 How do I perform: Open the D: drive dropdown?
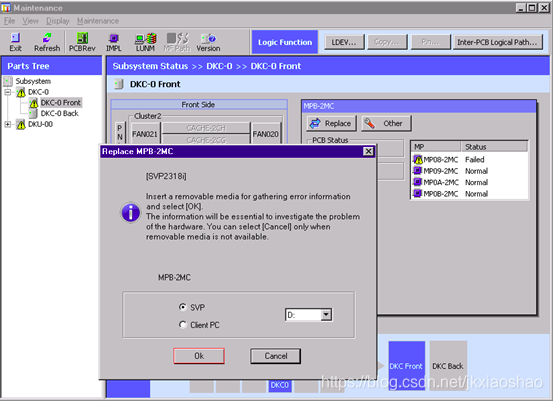point(326,315)
